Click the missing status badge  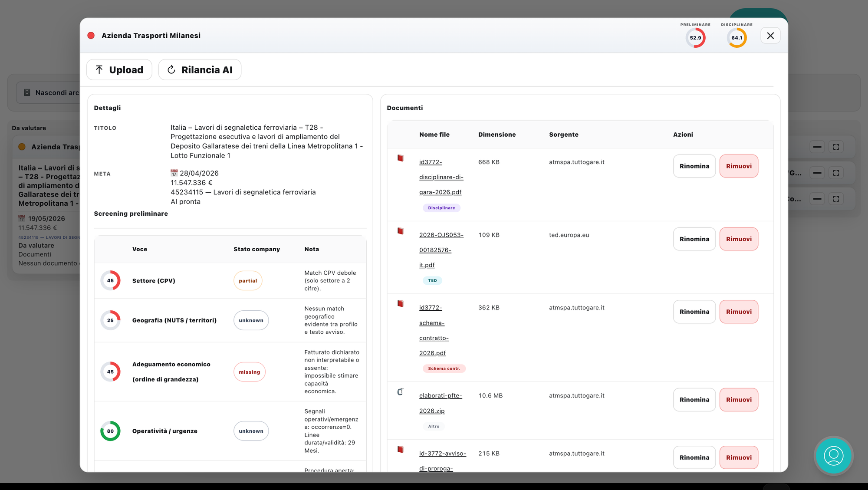click(x=249, y=372)
